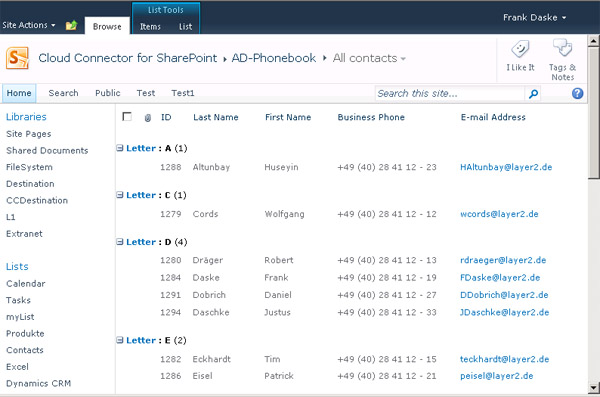Sort by E-mail Address column header
The height and width of the screenshot is (397, 600).
pyautogui.click(x=493, y=117)
